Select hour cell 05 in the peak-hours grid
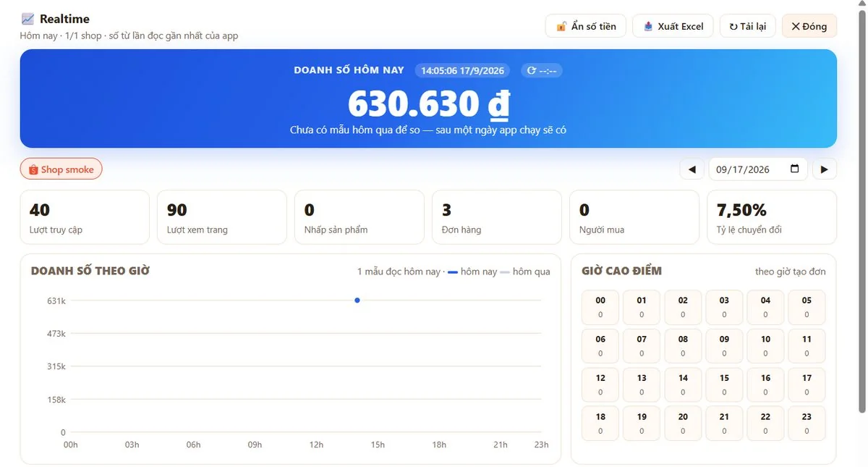This screenshot has width=868, height=467. [x=807, y=307]
